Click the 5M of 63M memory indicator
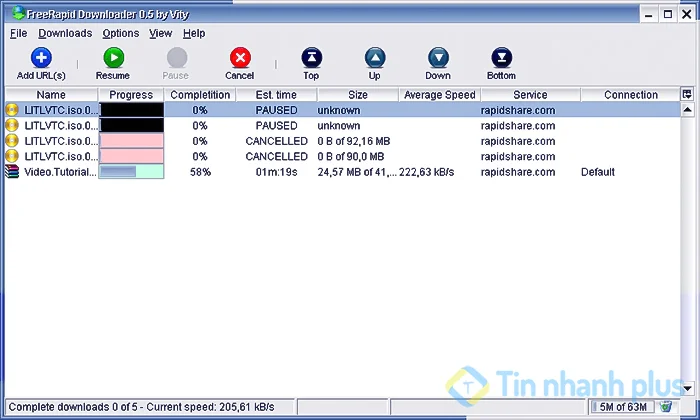700x420 pixels. point(623,407)
